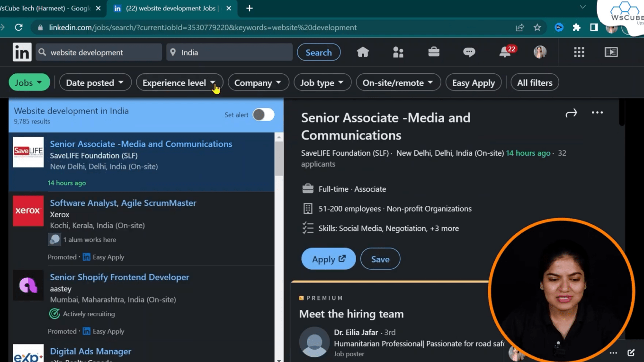Click Dr. Eilia Jafar's profile picture
This screenshot has width=644, height=362.
[314, 342]
